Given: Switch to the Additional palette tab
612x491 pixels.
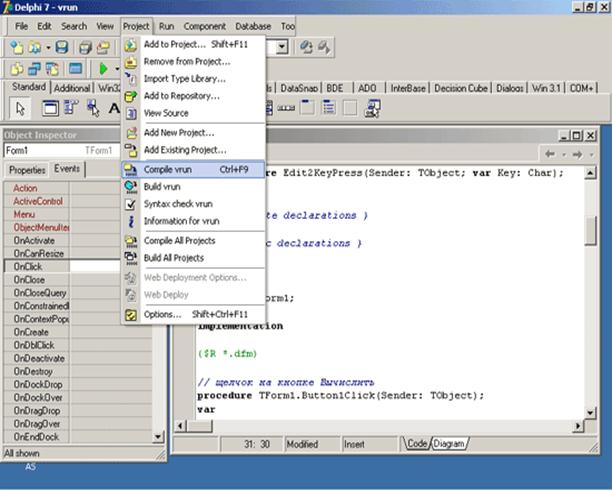Looking at the screenshot, I should coord(72,88).
